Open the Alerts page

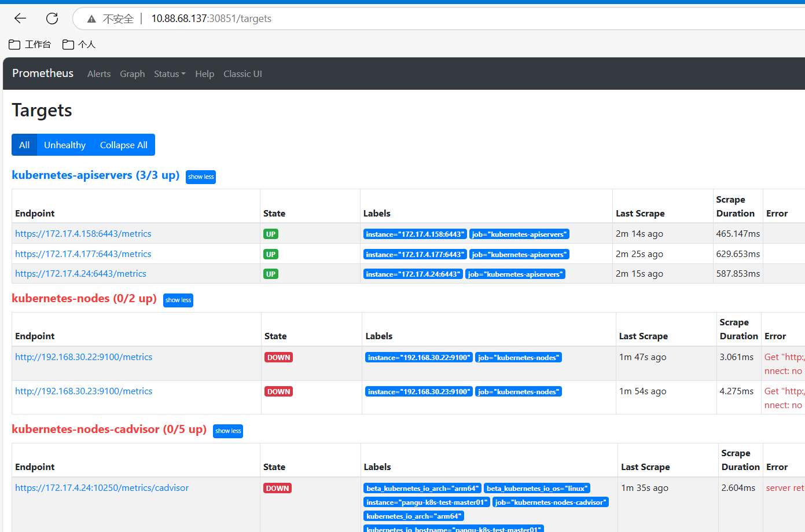(99, 74)
